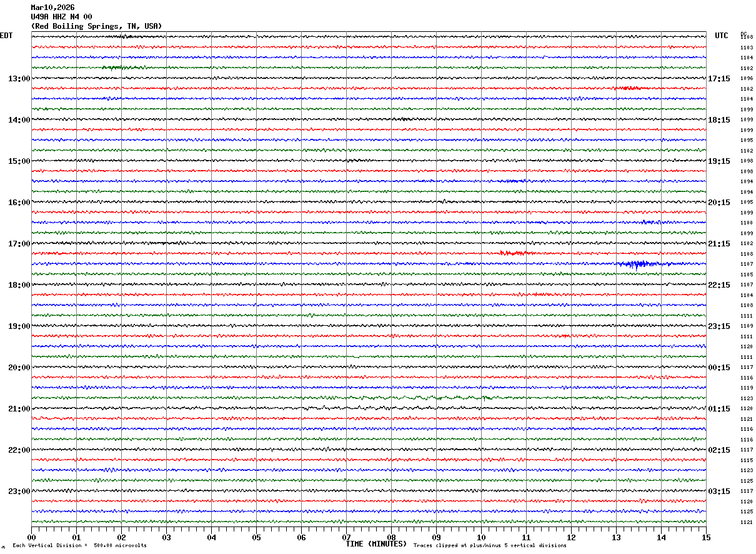
Task: Click the 08 tick on the minutes axis
Action: tap(392, 537)
